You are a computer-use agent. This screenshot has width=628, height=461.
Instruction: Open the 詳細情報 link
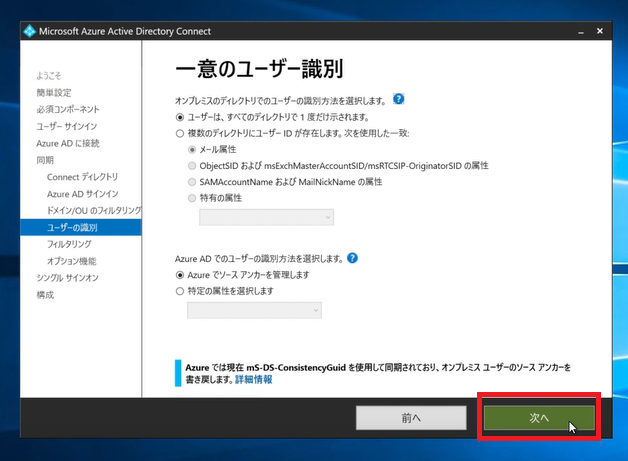coord(254,379)
